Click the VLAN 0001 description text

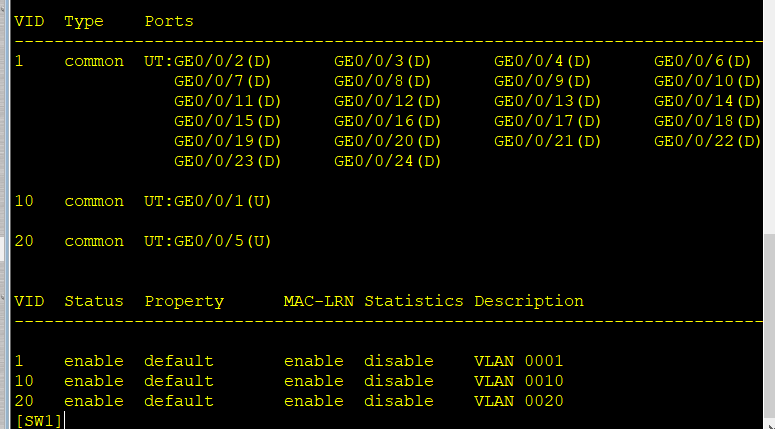518,361
